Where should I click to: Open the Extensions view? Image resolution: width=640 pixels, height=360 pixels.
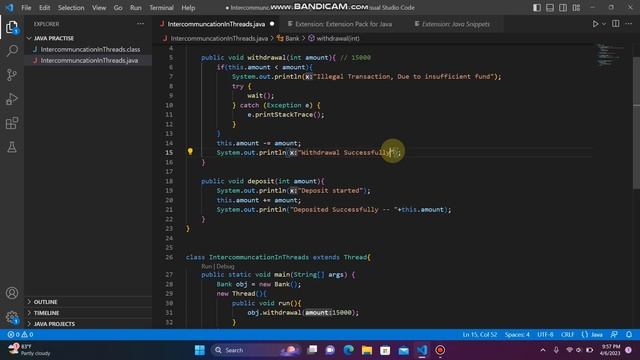click(x=12, y=123)
